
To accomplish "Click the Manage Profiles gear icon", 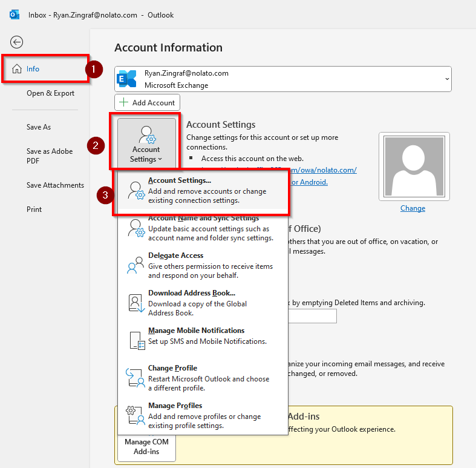I will (x=135, y=415).
